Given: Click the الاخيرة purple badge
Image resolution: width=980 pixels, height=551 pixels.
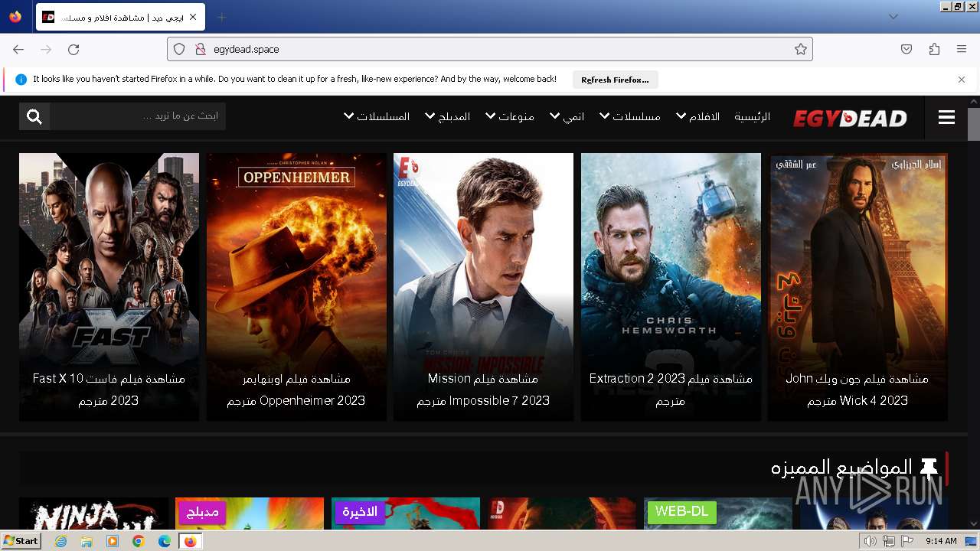Looking at the screenshot, I should coord(360,512).
